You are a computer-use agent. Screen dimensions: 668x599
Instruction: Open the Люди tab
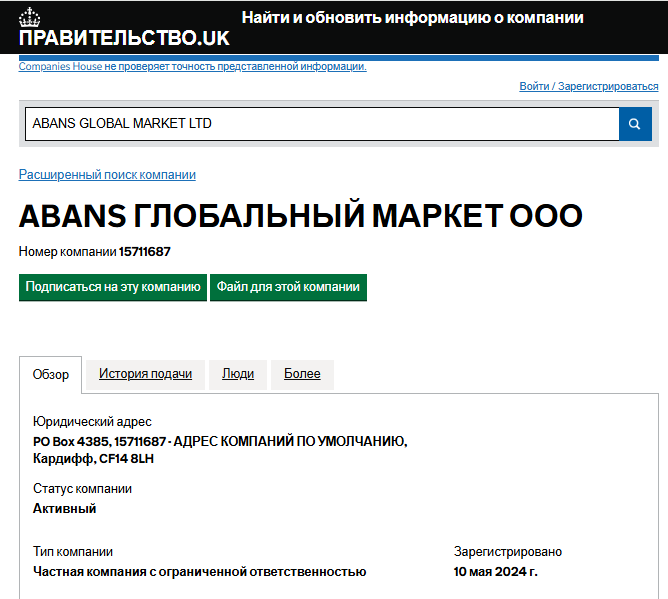click(238, 374)
